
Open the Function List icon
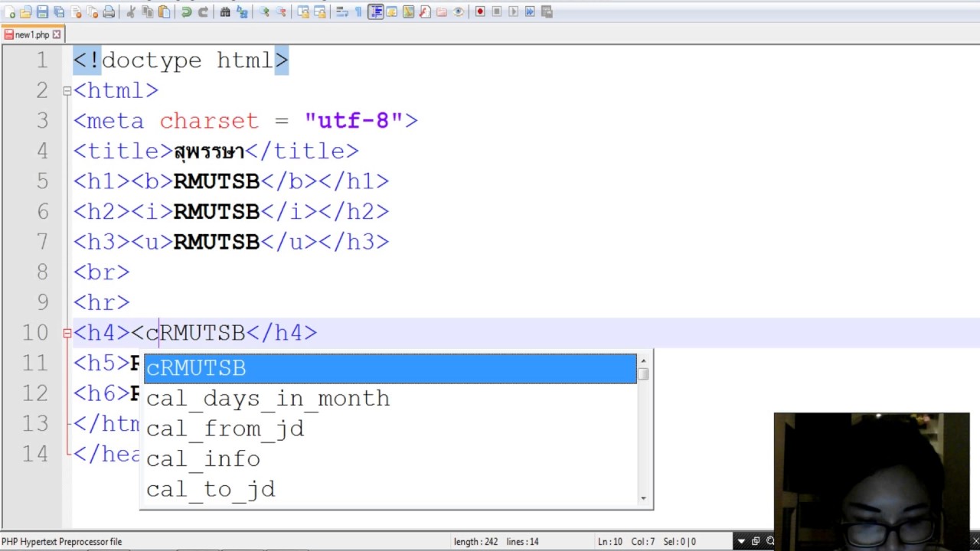[425, 11]
